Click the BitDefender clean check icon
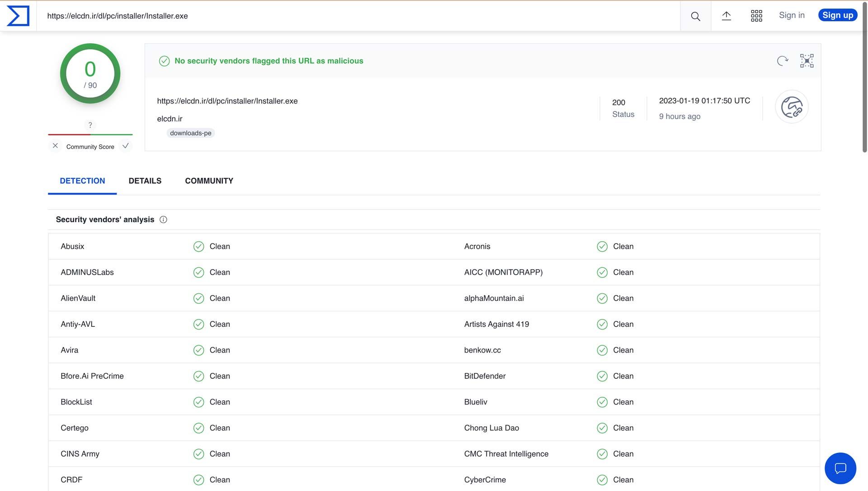The height and width of the screenshot is (491, 868). [602, 376]
